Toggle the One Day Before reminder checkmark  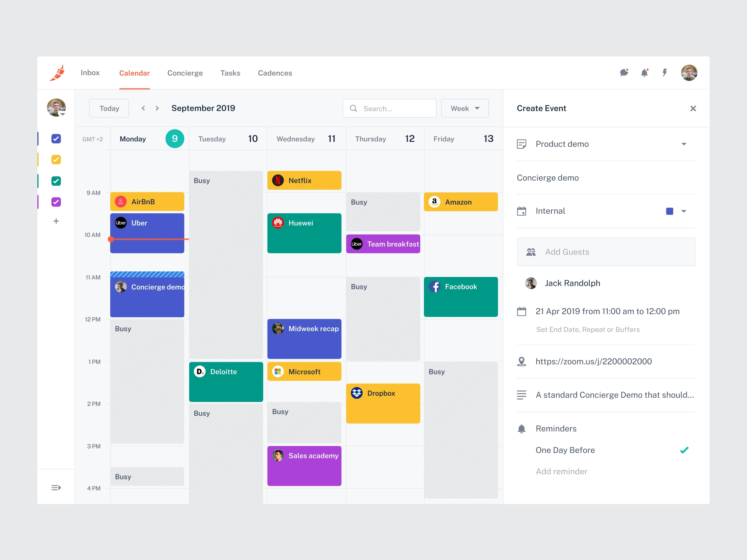point(684,450)
